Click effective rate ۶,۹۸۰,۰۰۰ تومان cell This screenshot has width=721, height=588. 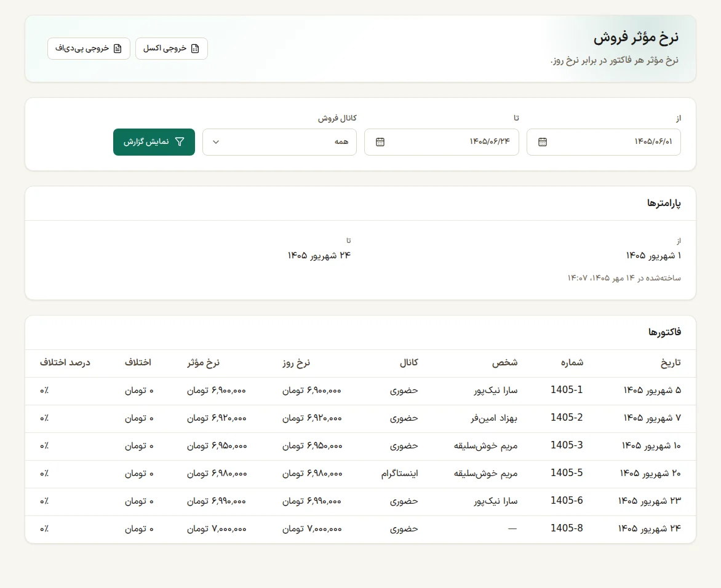point(217,473)
